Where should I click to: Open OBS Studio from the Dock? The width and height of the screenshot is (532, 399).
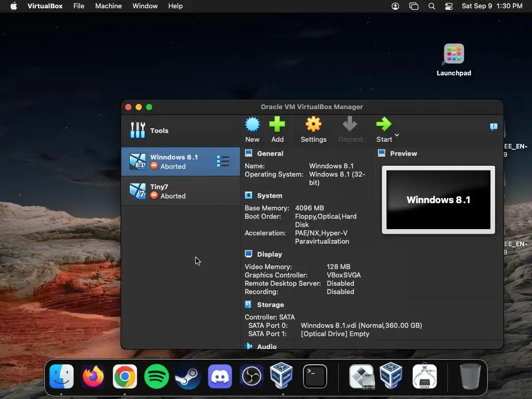coord(251,376)
